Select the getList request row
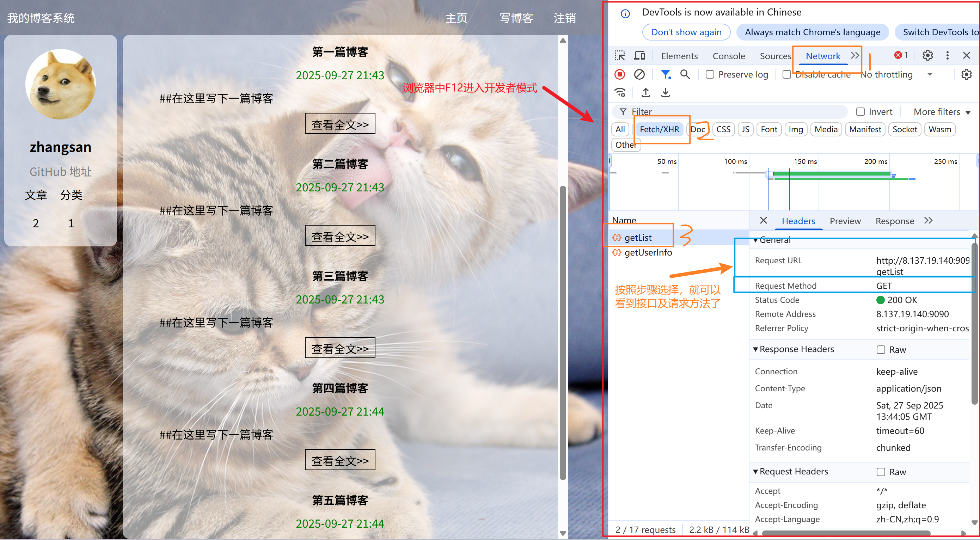980x540 pixels. coord(678,238)
